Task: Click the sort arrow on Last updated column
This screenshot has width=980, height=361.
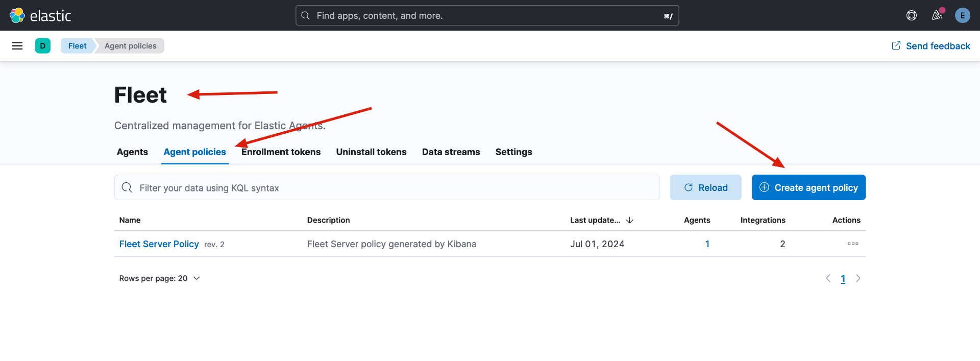Action: tap(630, 220)
